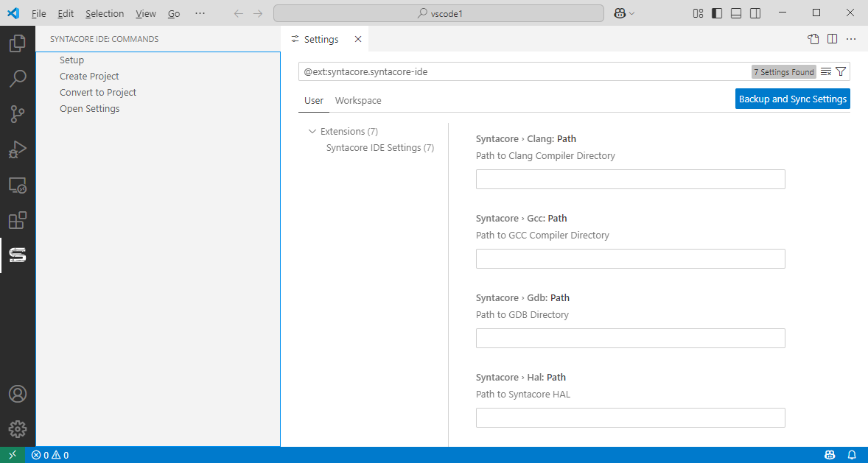Go forward with the right arrow
Screen dimensions: 868x463
258,13
